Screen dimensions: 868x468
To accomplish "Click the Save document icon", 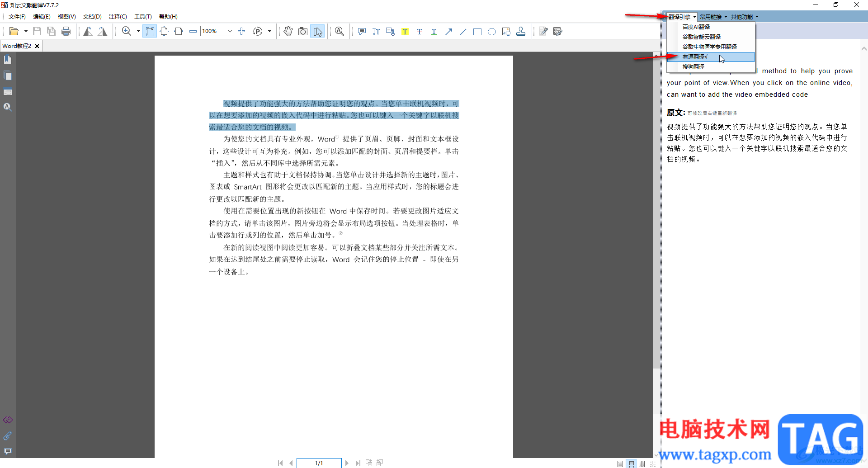I will (x=37, y=31).
